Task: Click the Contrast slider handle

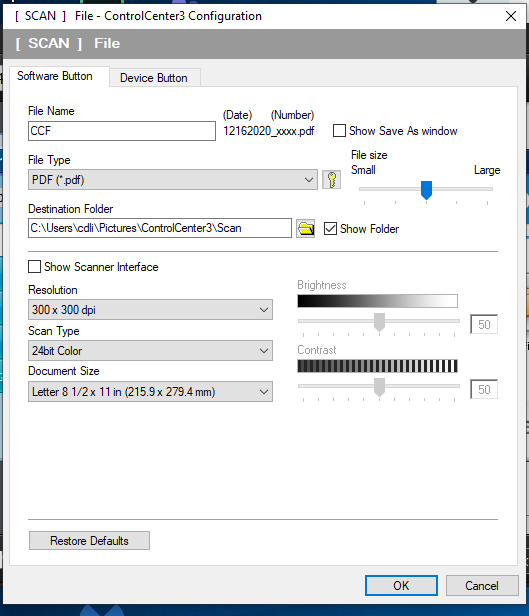Action: pos(379,387)
